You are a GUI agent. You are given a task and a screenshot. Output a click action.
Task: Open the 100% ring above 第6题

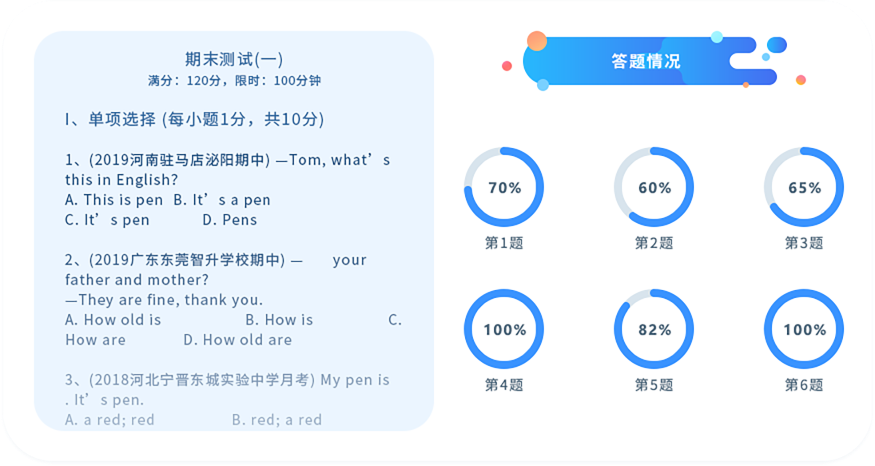click(804, 329)
